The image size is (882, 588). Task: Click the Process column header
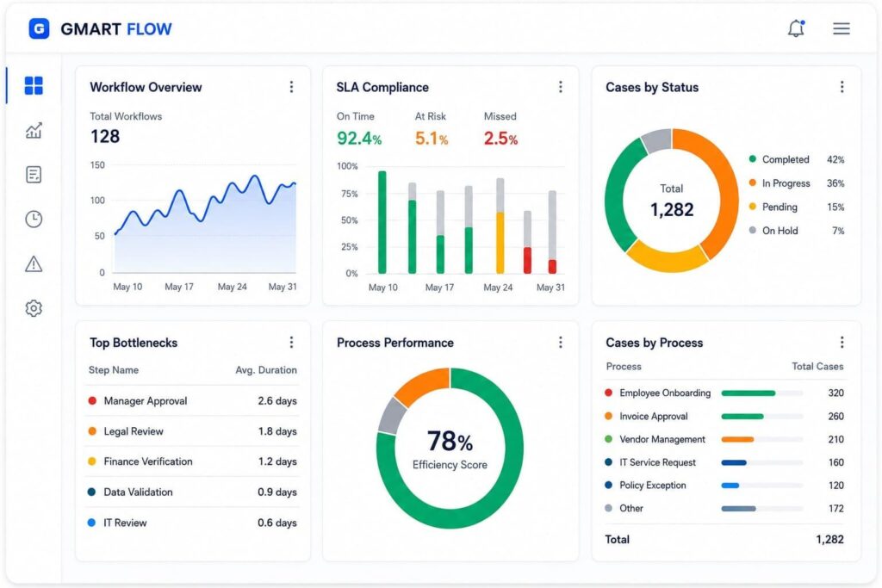tap(624, 367)
